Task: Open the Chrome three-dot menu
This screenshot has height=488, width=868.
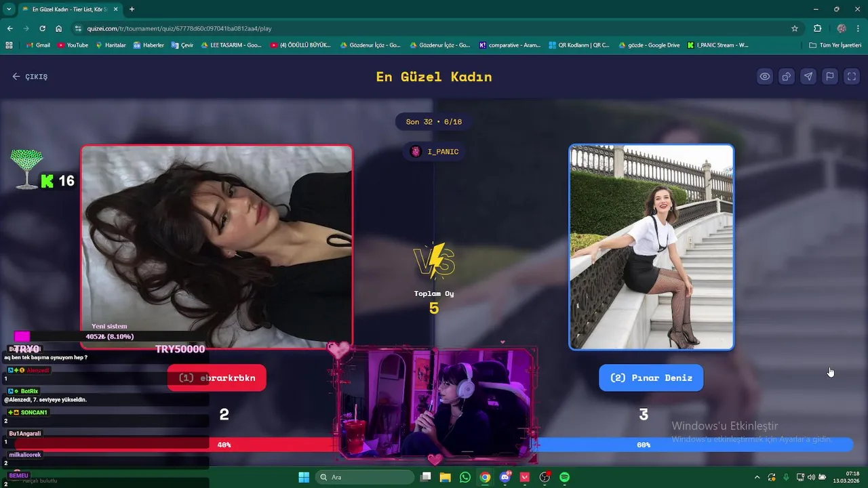Action: click(x=859, y=28)
